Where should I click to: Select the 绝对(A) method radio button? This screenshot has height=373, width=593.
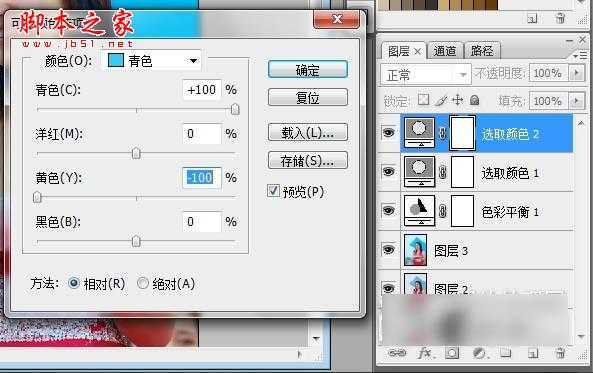click(x=143, y=283)
